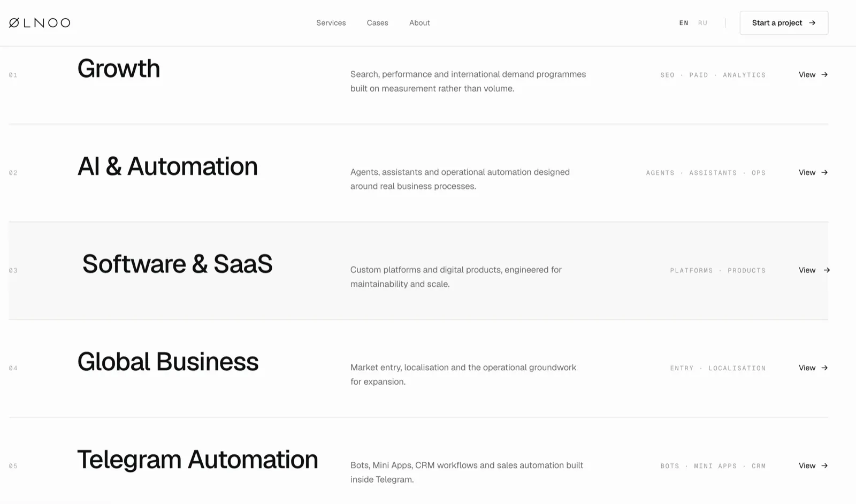
Task: Click the row number 02
Action: pyautogui.click(x=13, y=173)
